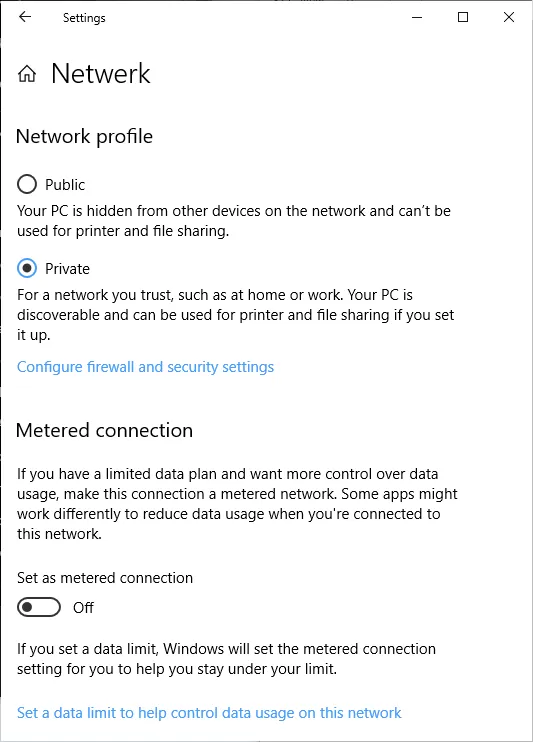This screenshot has height=742, width=533.
Task: Click the Off label beside the toggle
Action: coord(83,608)
